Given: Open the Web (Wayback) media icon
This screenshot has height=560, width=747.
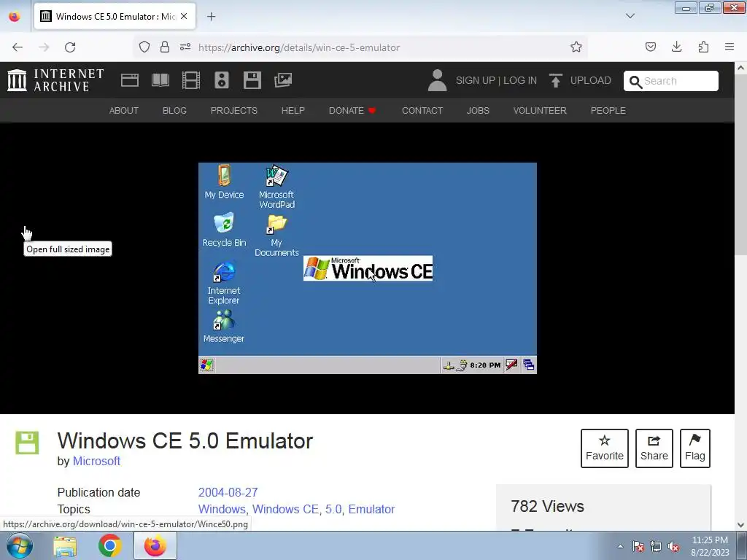Looking at the screenshot, I should (130, 80).
